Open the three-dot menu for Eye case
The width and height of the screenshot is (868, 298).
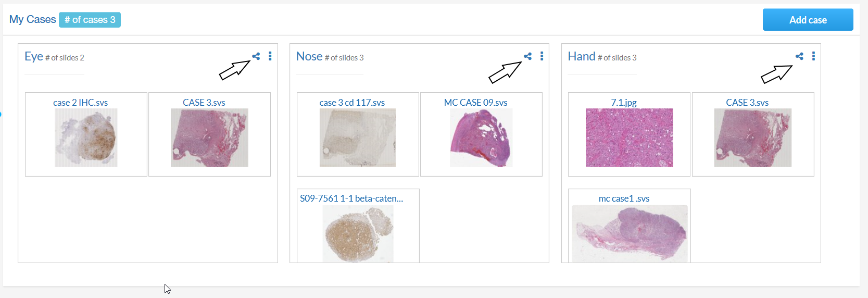point(270,56)
